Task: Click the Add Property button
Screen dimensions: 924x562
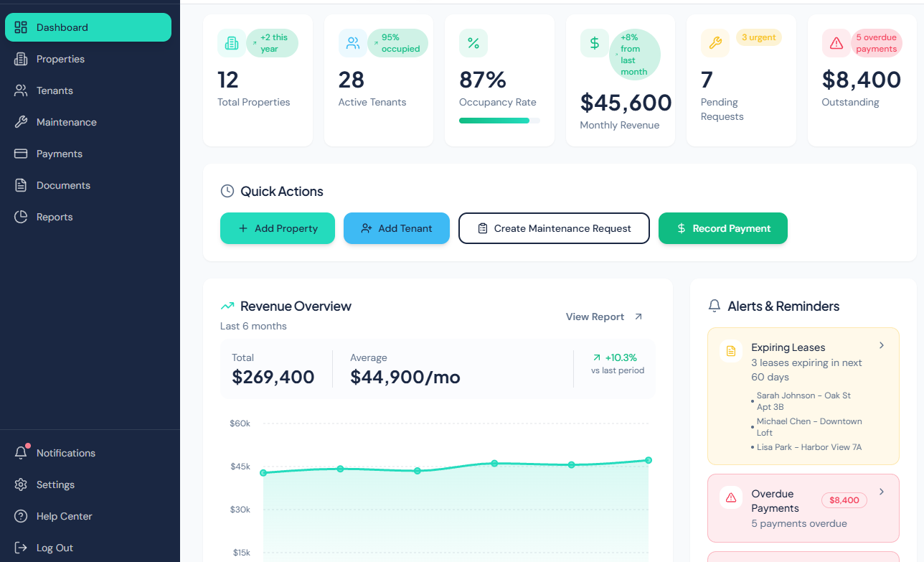Action: pyautogui.click(x=278, y=228)
